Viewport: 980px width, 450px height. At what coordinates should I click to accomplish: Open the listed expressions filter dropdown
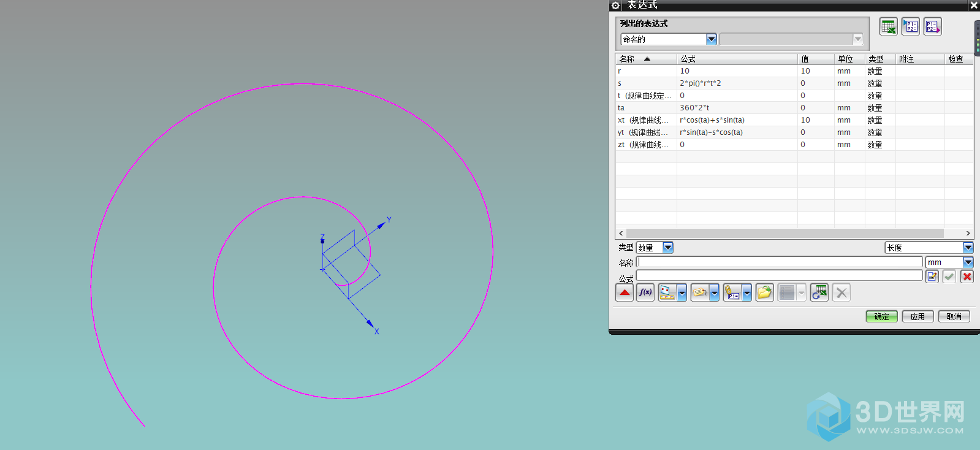(x=712, y=39)
